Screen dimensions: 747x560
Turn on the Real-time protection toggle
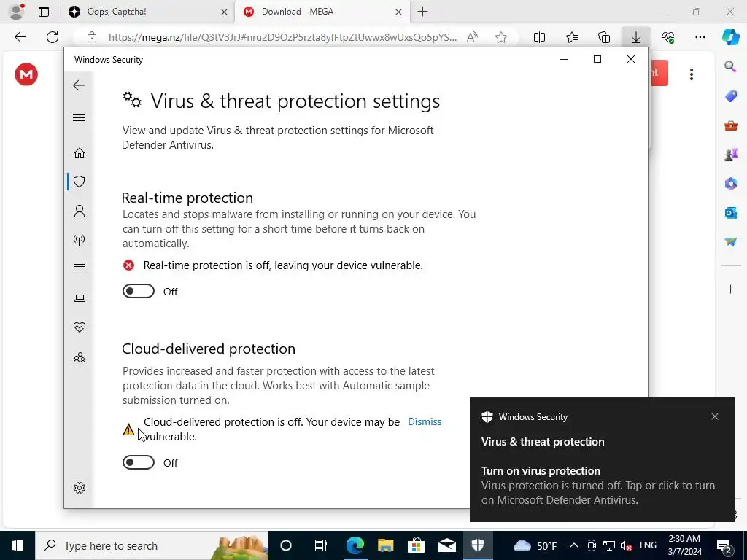[x=138, y=291]
